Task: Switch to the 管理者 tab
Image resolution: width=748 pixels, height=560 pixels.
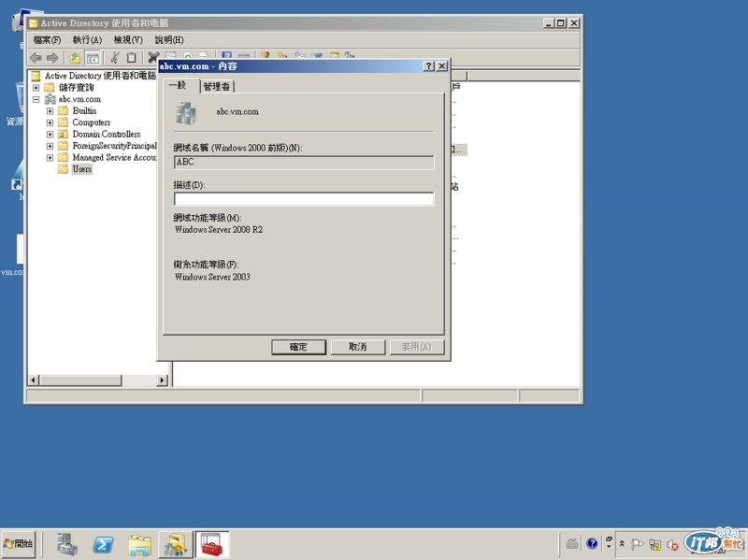Action: click(217, 86)
